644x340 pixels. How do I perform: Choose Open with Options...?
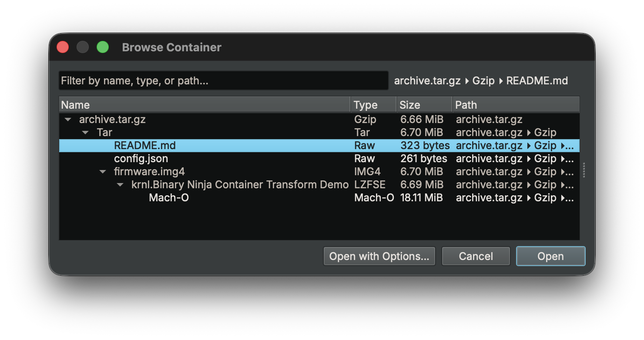pos(379,256)
